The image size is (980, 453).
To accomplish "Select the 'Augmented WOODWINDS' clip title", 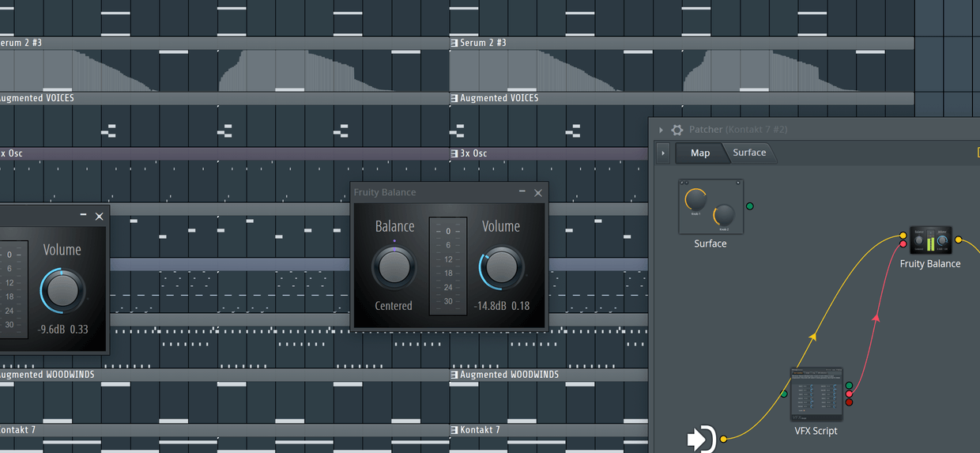I will pyautogui.click(x=509, y=375).
